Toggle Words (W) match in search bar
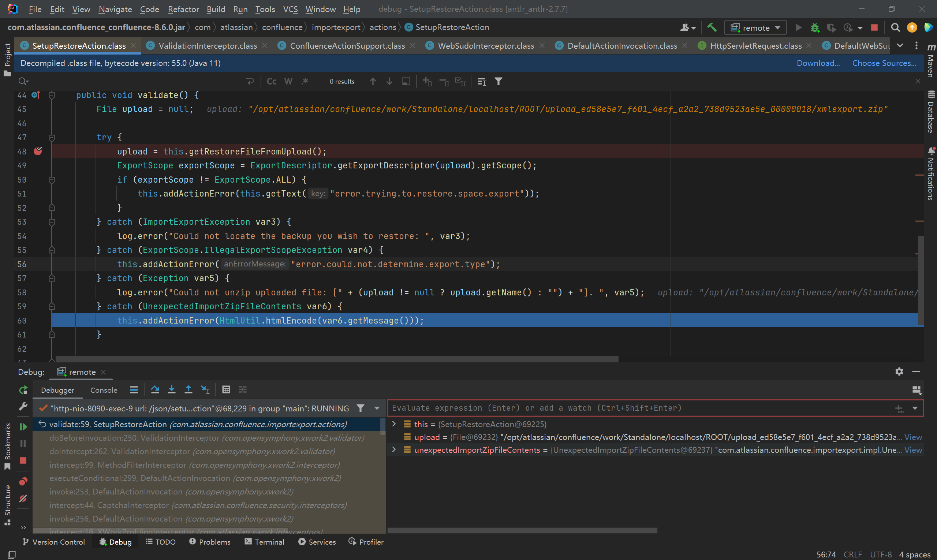937x560 pixels. tap(288, 82)
